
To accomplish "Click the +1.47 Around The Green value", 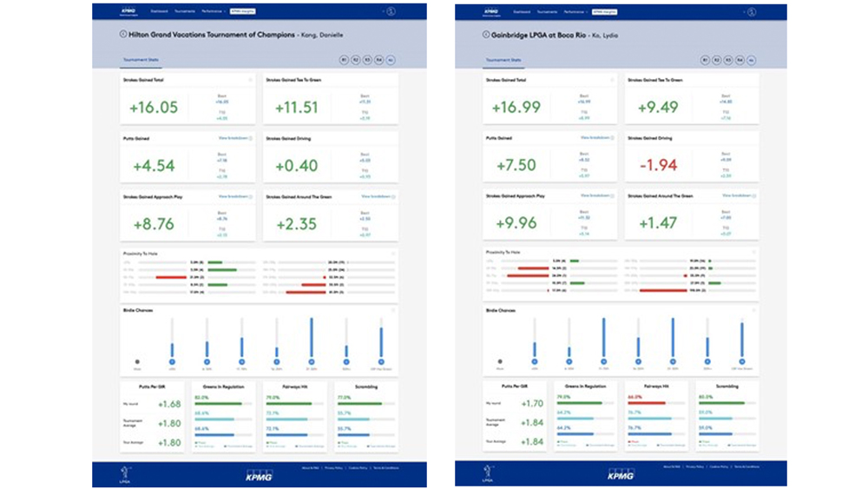I will pos(658,222).
